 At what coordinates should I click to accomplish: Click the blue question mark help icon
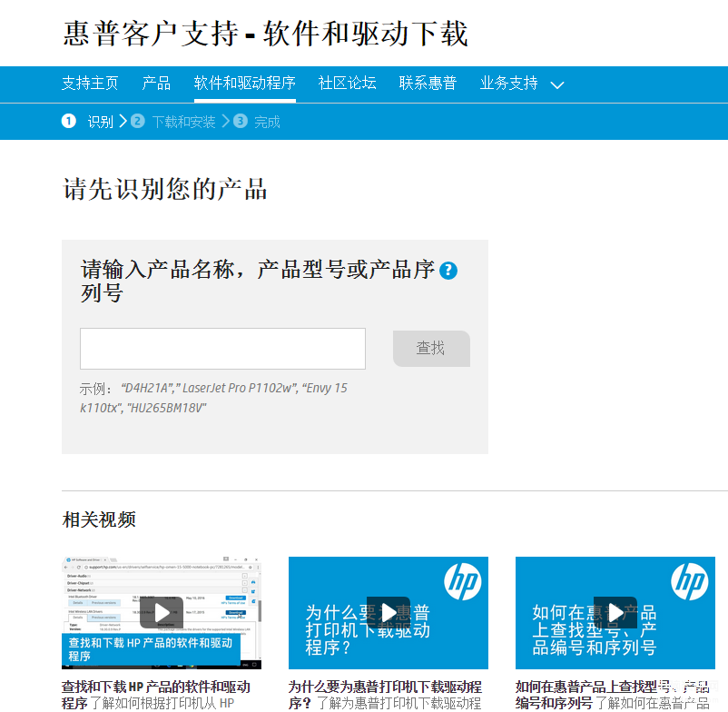pyautogui.click(x=448, y=271)
